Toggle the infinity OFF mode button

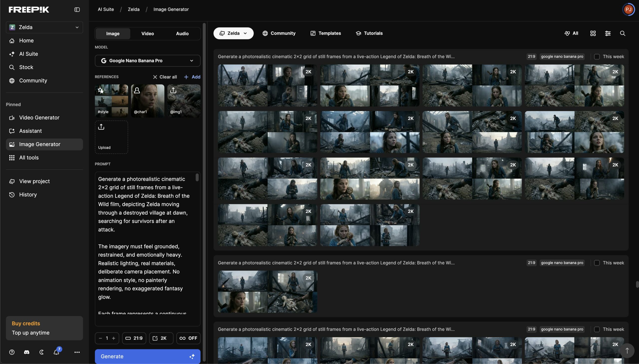coord(188,338)
